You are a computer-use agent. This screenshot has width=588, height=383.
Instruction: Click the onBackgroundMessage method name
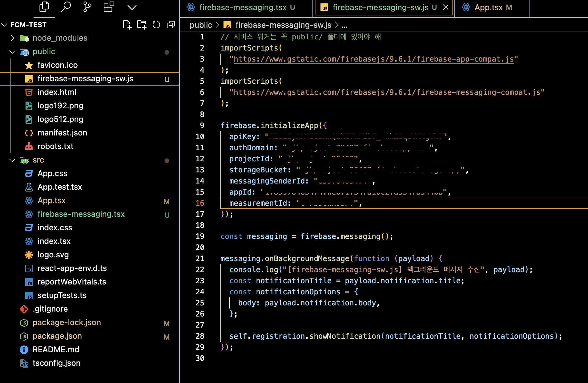pos(307,259)
